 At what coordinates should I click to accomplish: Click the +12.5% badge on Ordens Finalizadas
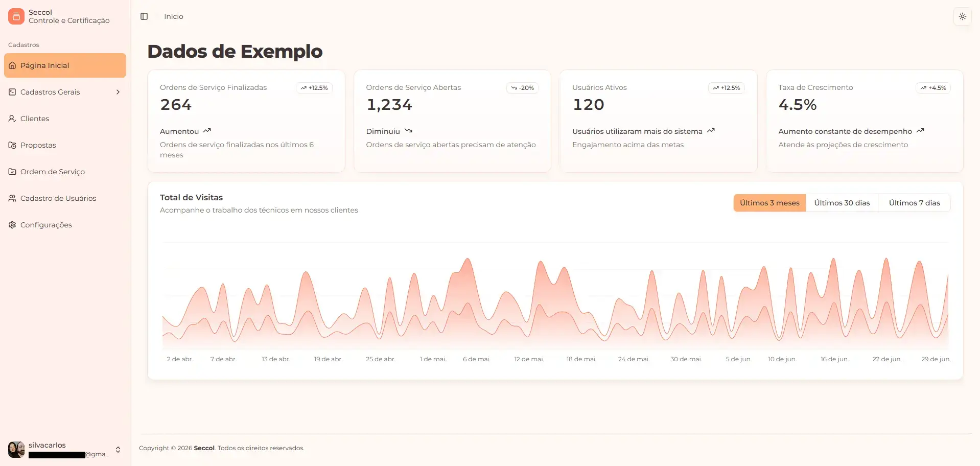(x=314, y=87)
